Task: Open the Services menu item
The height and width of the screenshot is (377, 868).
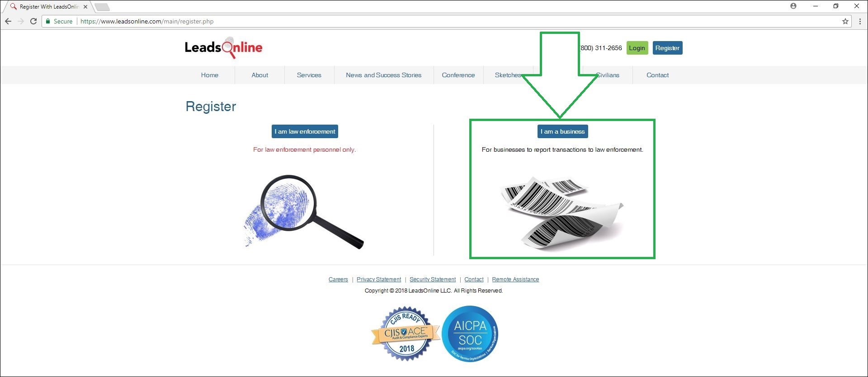Action: [x=309, y=75]
